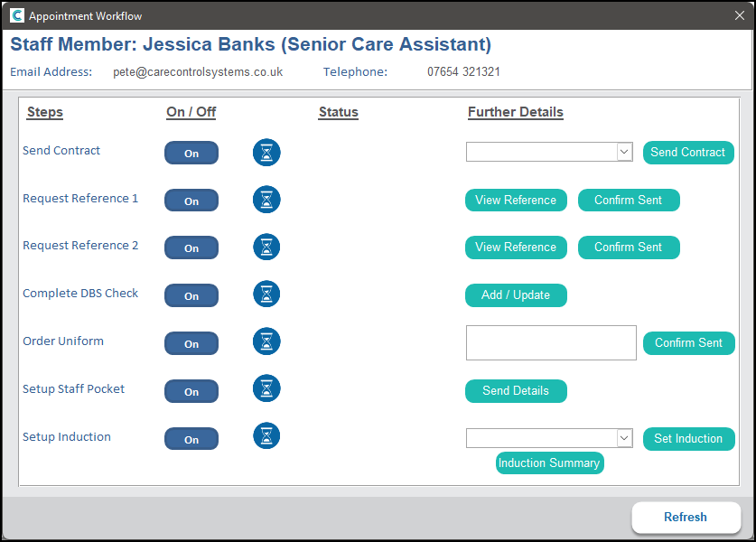This screenshot has height=542, width=756.
Task: Click the Care Control logo in title bar
Action: [x=16, y=15]
